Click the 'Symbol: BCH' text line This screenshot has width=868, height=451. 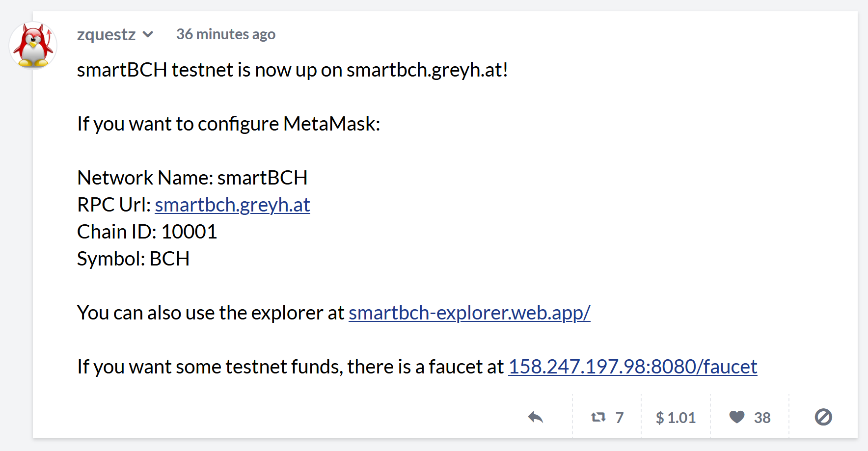(134, 259)
